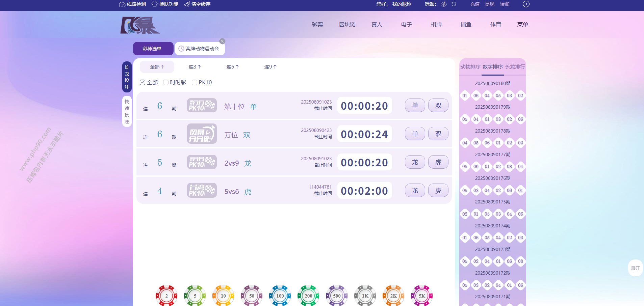
Task: Refresh the balance with the reload icon
Action: (x=454, y=4)
